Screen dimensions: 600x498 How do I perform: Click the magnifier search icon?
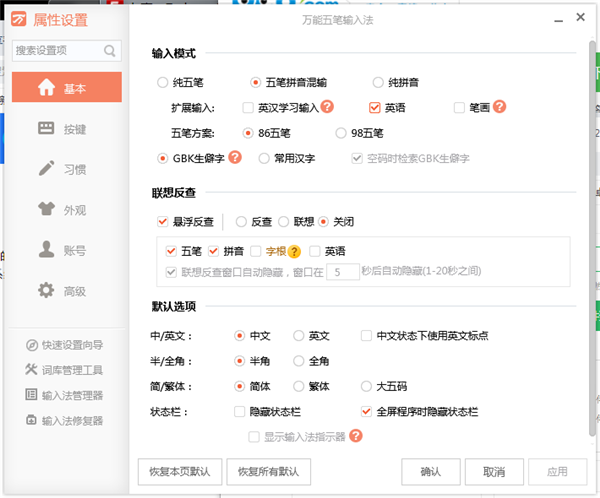click(x=109, y=51)
